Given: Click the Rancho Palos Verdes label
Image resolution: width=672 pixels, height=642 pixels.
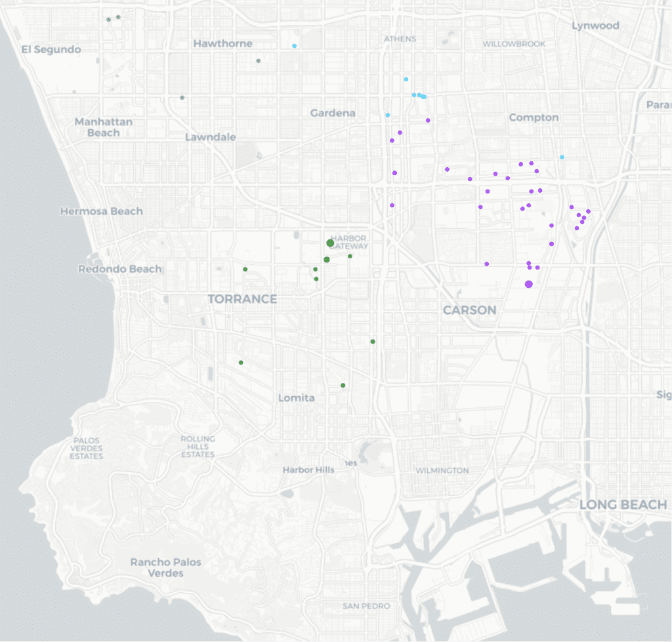Looking at the screenshot, I should coord(165,567).
